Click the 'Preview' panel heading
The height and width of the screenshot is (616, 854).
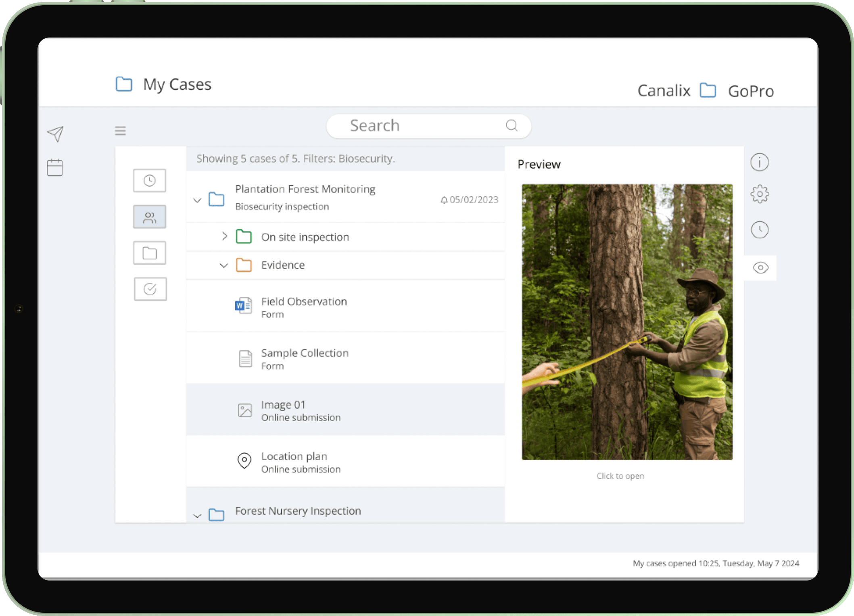pos(539,164)
